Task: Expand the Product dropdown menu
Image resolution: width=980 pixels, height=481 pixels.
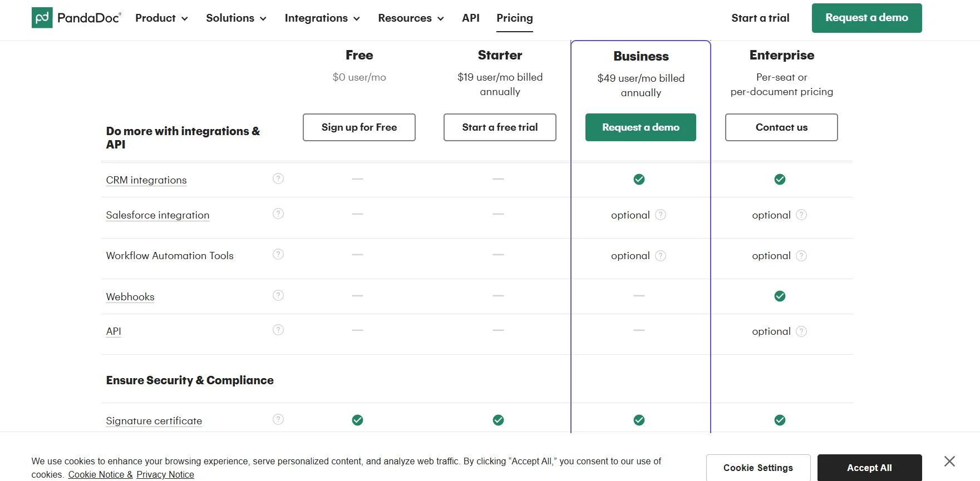Action: [x=161, y=18]
